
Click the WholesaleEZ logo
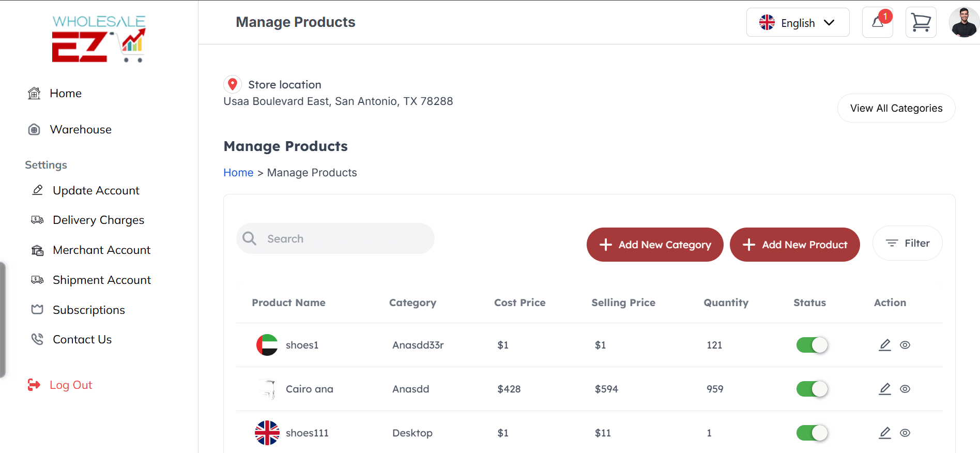tap(99, 39)
